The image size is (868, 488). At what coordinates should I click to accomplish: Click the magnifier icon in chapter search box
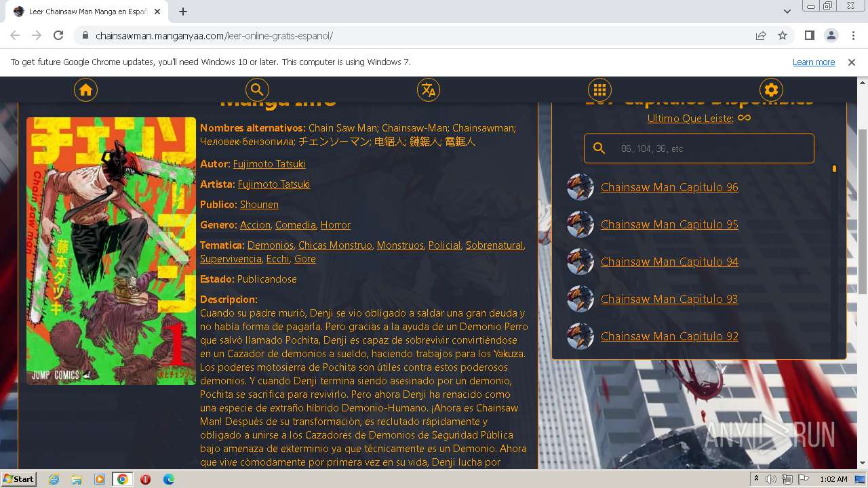(x=599, y=148)
